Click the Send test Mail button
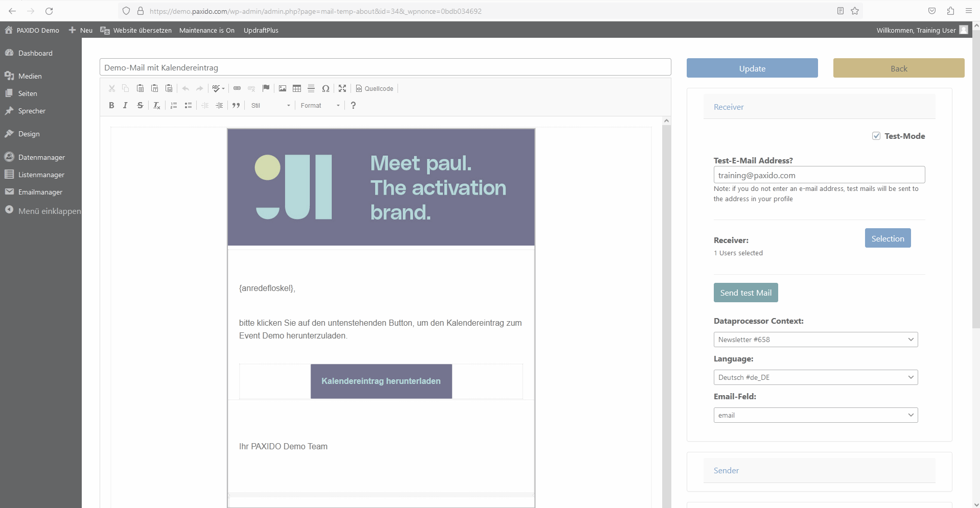 click(x=745, y=293)
